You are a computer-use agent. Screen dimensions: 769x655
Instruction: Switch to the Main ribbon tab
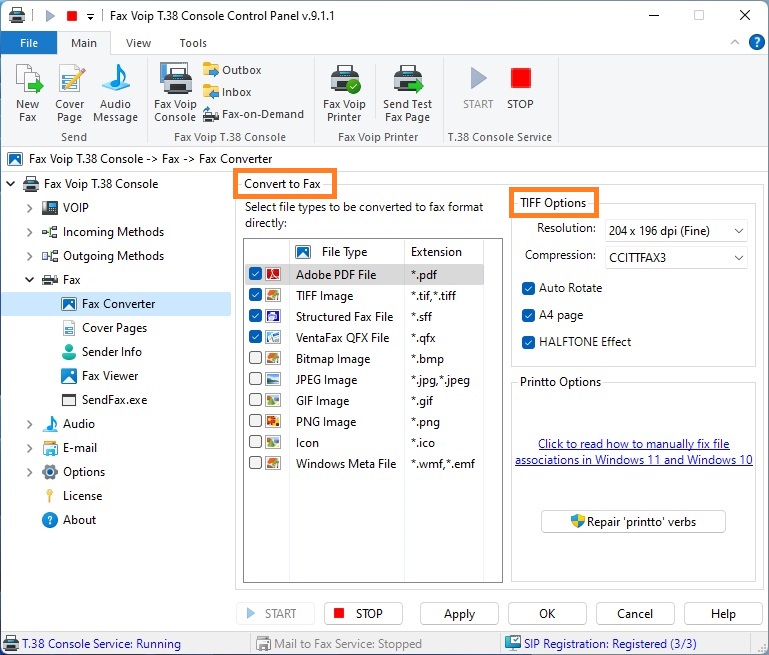point(84,43)
